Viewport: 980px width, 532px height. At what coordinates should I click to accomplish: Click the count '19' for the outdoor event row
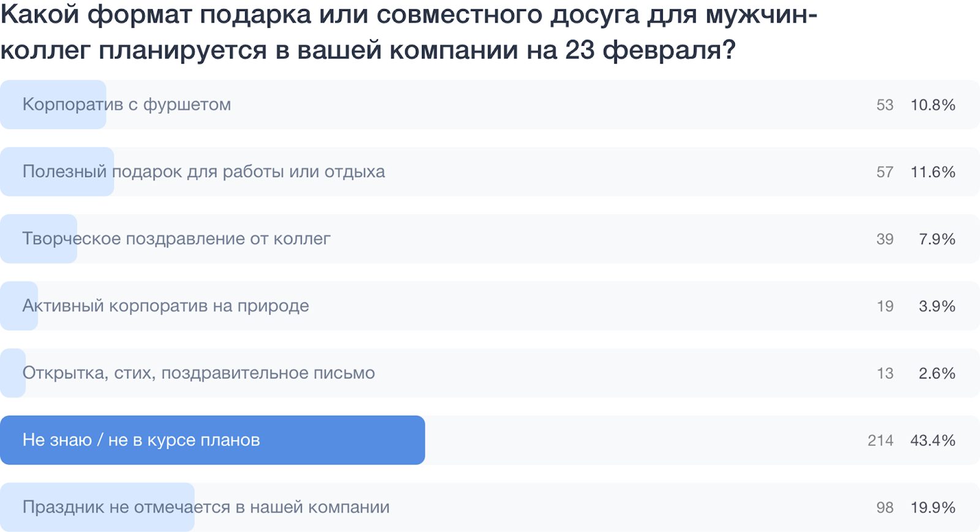tap(884, 306)
